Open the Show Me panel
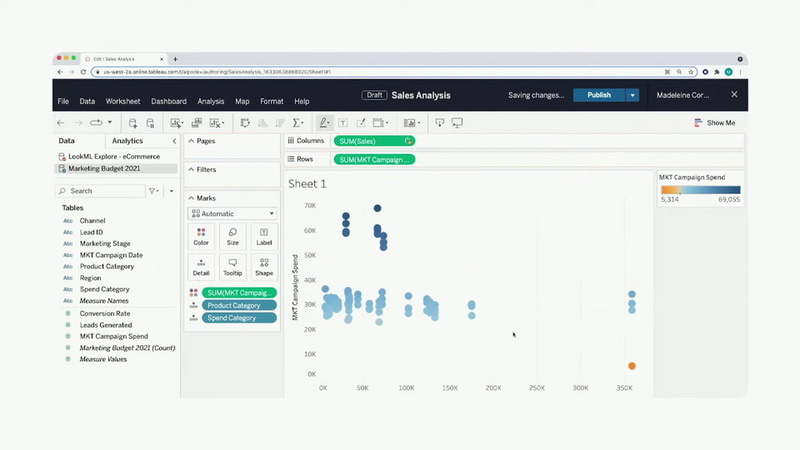This screenshot has width=800, height=450. [715, 122]
